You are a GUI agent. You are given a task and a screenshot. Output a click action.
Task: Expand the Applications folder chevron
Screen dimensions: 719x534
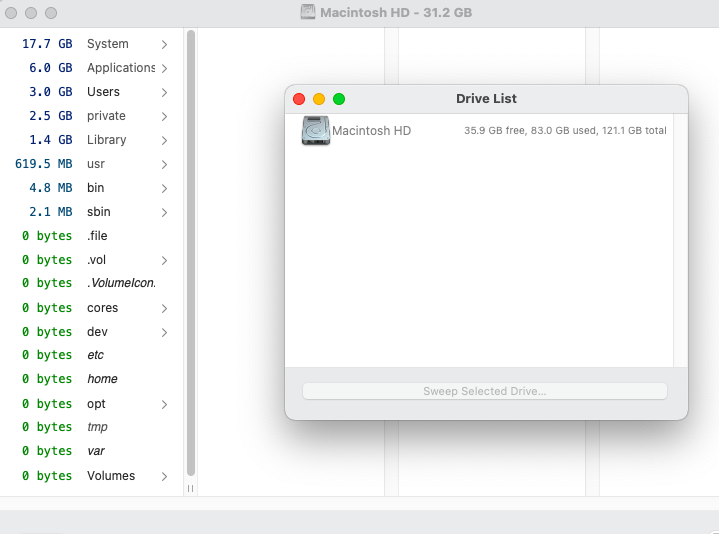tap(164, 68)
